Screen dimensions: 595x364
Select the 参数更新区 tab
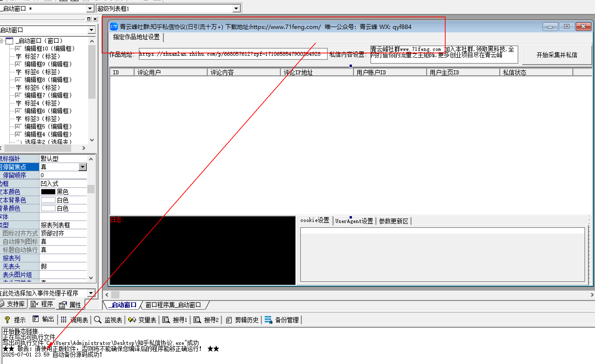393,221
